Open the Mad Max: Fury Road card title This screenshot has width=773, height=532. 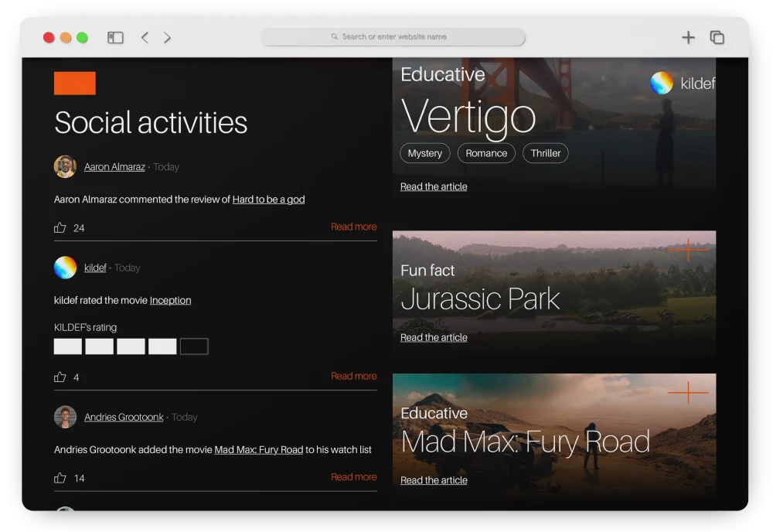pyautogui.click(x=526, y=442)
